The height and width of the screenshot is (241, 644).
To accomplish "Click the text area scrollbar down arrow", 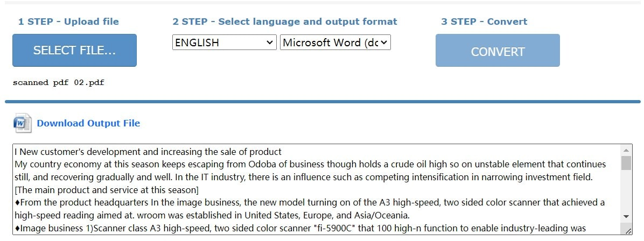I will pyautogui.click(x=626, y=216).
